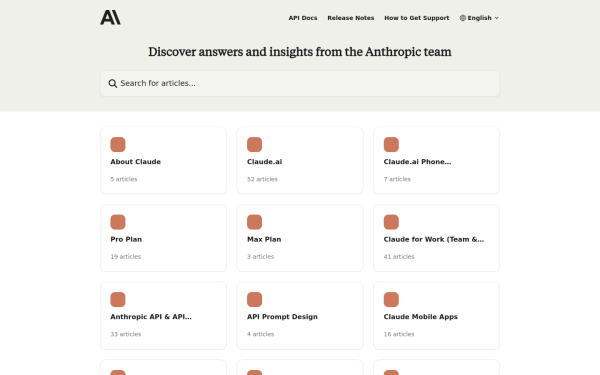
Task: Click the Max Plan collection icon
Action: 254,222
